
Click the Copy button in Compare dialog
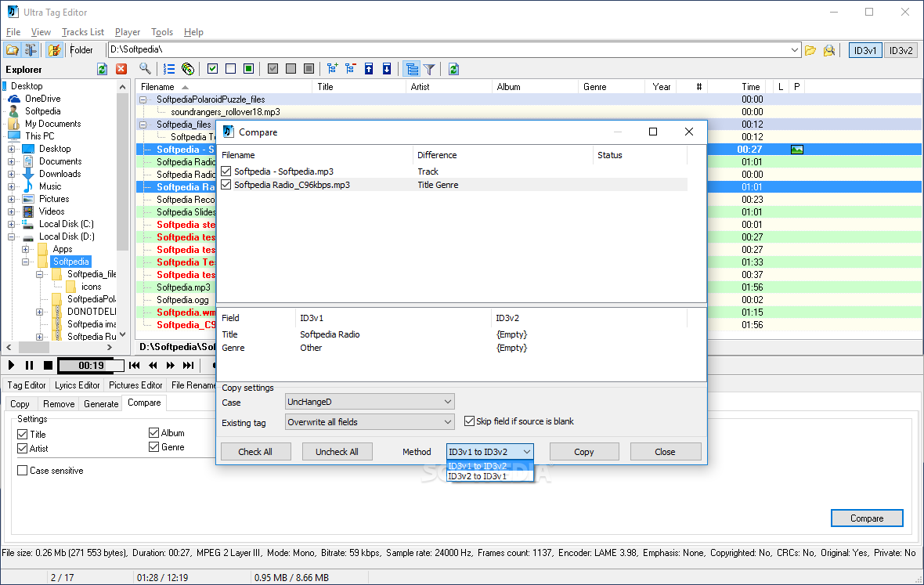[x=584, y=452]
